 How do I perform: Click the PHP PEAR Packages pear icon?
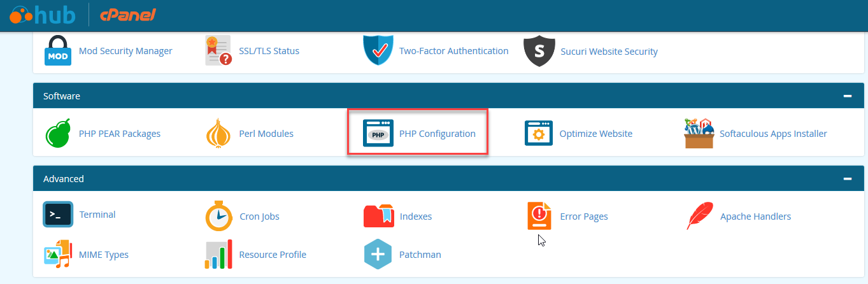coord(58,134)
